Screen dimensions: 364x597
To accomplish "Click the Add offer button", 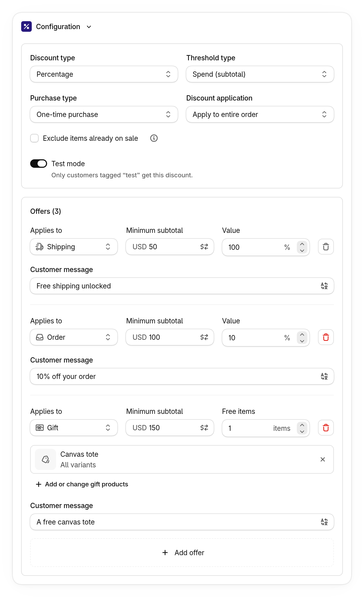I will 182,553.
